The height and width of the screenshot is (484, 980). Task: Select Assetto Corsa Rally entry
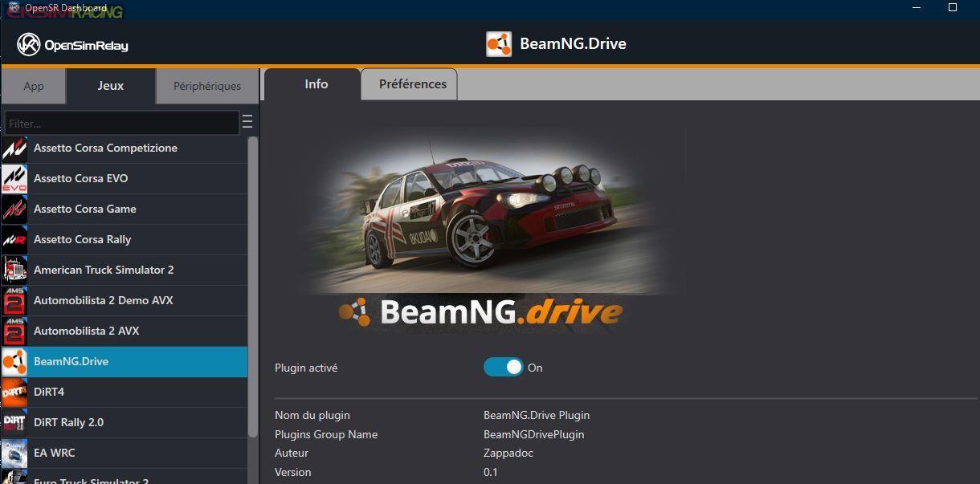click(125, 240)
